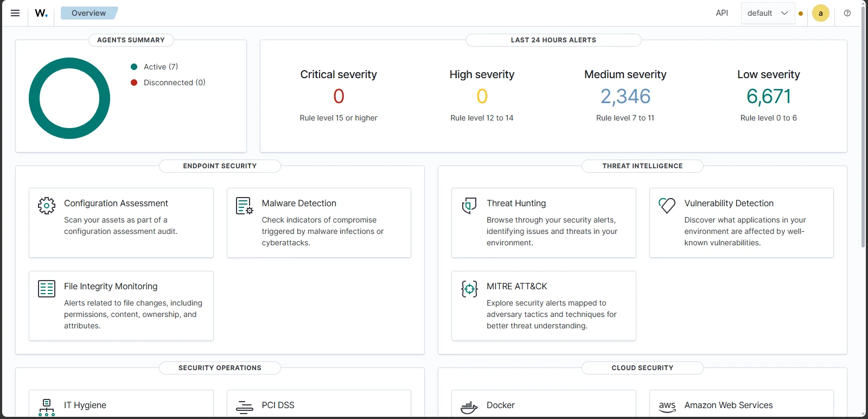Image resolution: width=868 pixels, height=419 pixels.
Task: Click the Critical severity count 0
Action: click(x=339, y=97)
